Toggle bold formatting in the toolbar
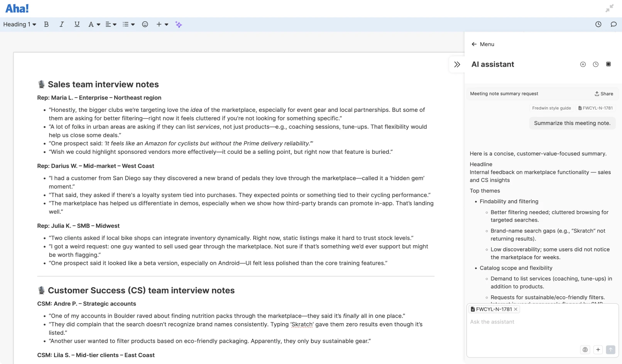The width and height of the screenshot is (622, 364). 46,24
